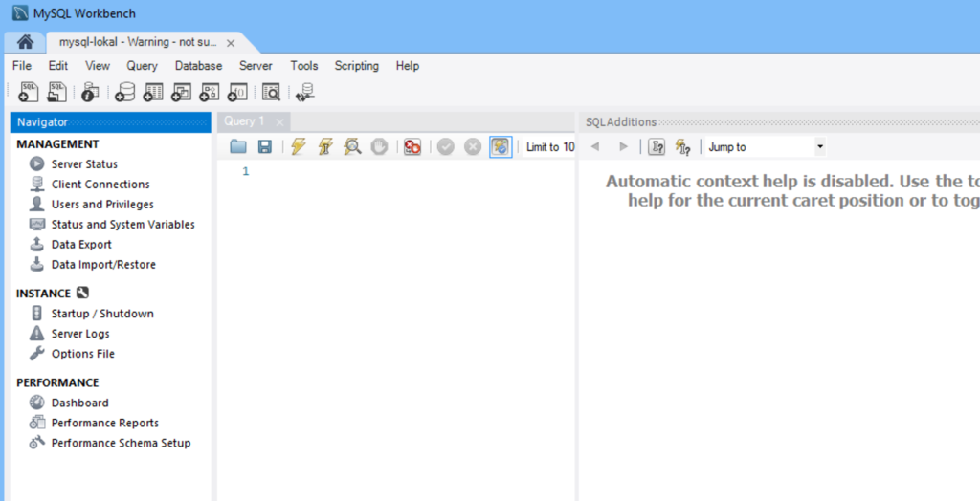Image resolution: width=980 pixels, height=501 pixels.
Task: Close the Query 1 tab
Action: (280, 121)
